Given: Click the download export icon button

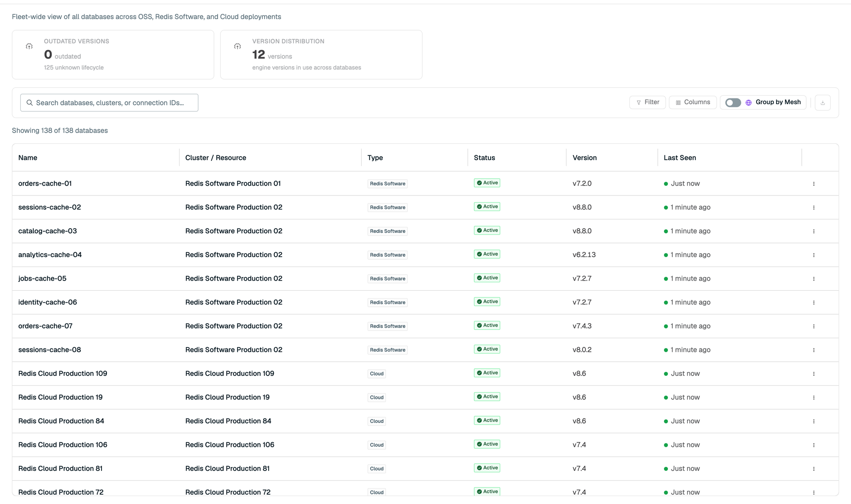Looking at the screenshot, I should pyautogui.click(x=823, y=102).
